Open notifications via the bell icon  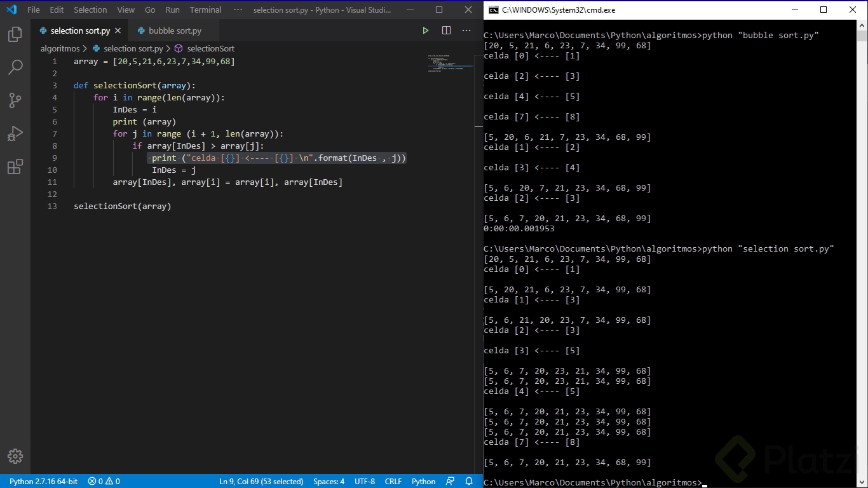[x=469, y=481]
